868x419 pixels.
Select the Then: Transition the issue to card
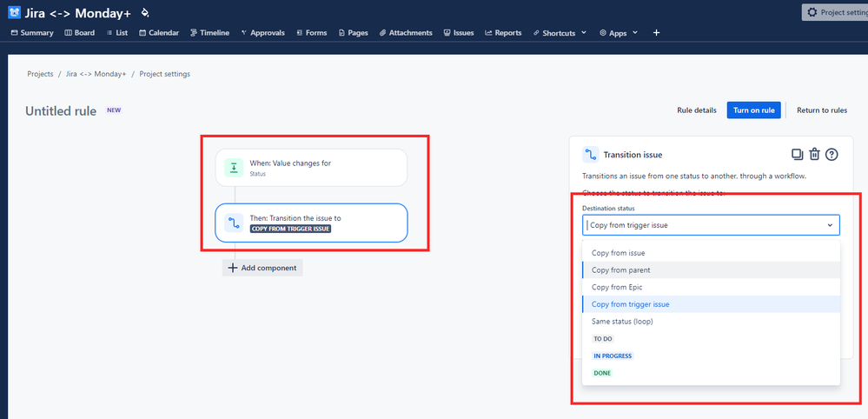coord(311,223)
